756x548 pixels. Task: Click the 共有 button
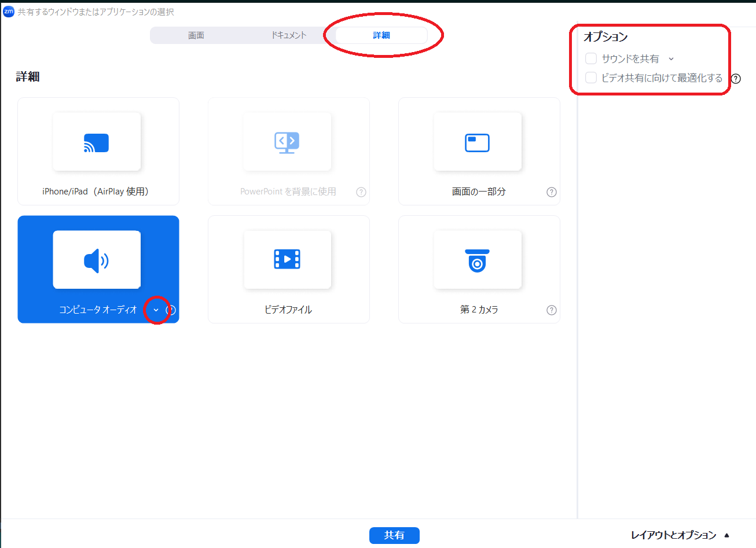point(394,535)
